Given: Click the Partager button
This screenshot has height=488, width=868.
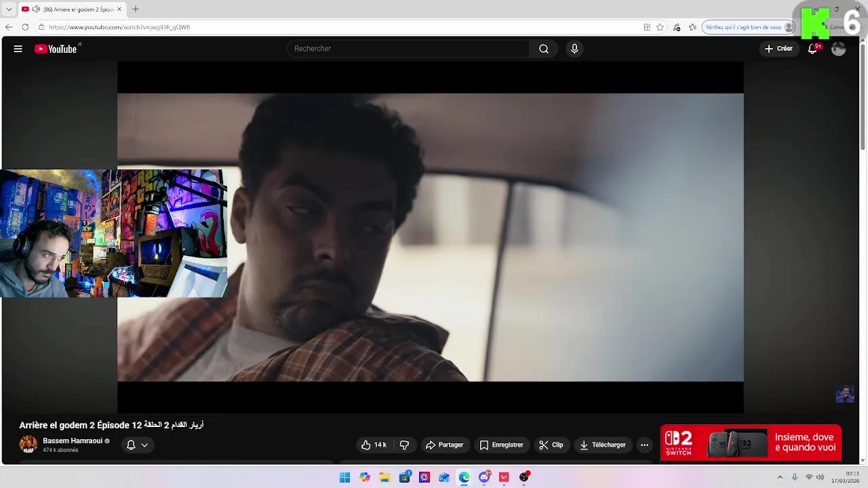Looking at the screenshot, I should tap(444, 445).
